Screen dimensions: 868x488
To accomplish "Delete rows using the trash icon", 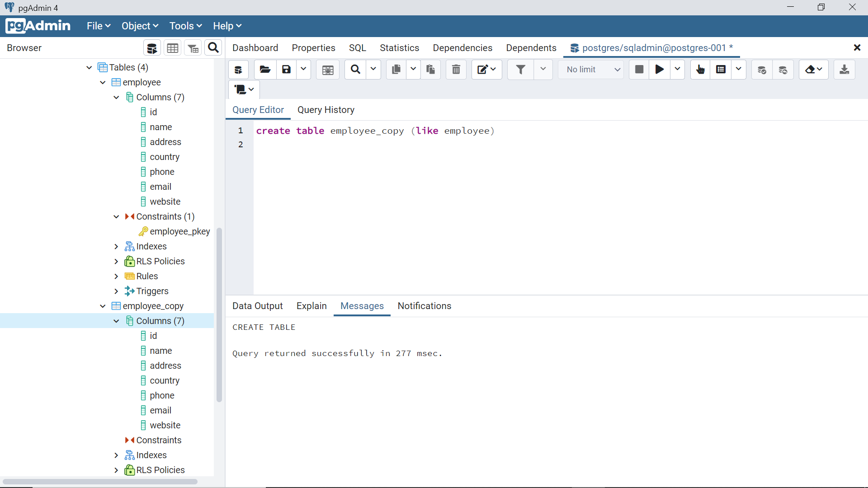I will pyautogui.click(x=456, y=70).
